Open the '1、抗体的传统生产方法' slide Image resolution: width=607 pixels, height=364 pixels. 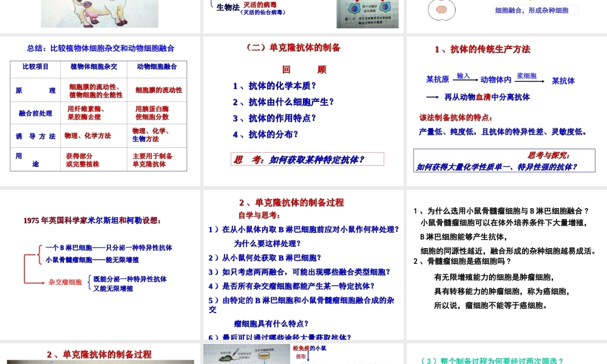[507, 112]
